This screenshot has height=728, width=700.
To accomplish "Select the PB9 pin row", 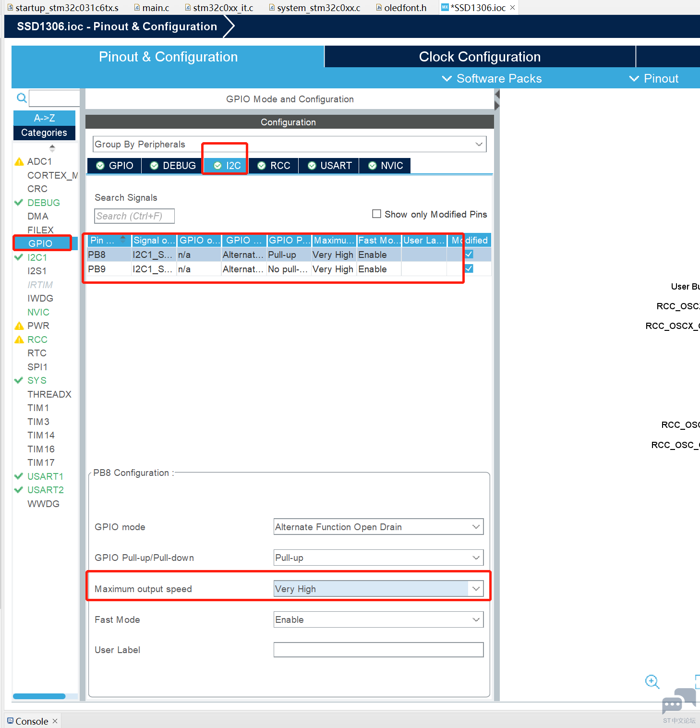I will [x=289, y=269].
